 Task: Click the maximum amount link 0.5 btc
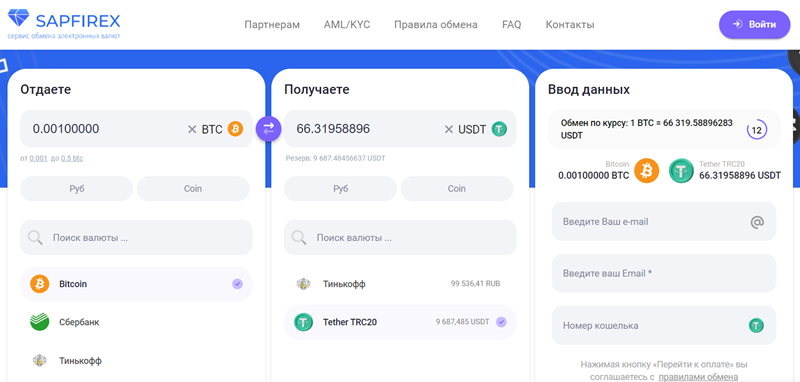pyautogui.click(x=72, y=158)
